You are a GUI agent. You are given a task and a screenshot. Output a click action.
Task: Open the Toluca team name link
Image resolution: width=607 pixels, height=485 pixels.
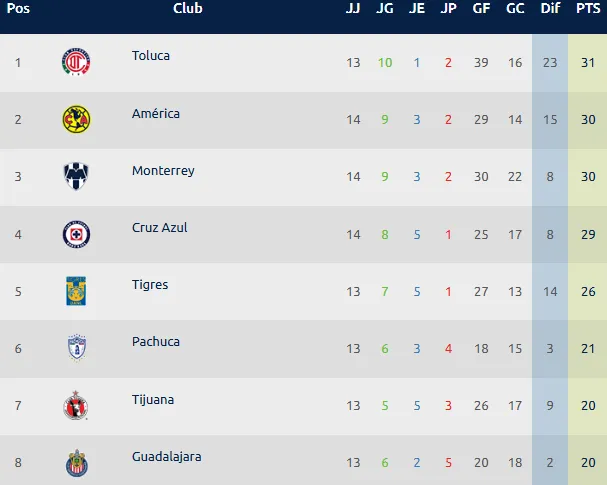(x=151, y=56)
